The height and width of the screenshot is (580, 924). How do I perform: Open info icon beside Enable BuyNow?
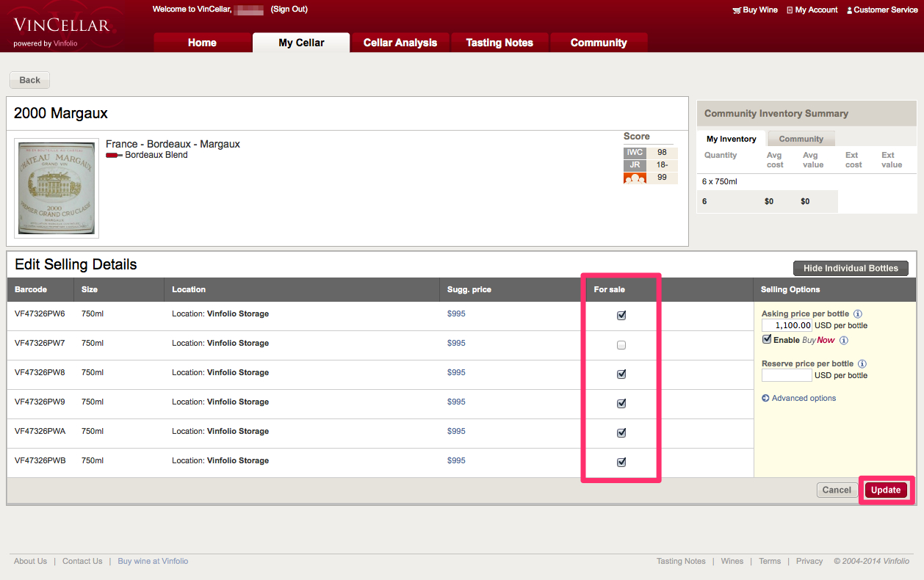(x=844, y=341)
